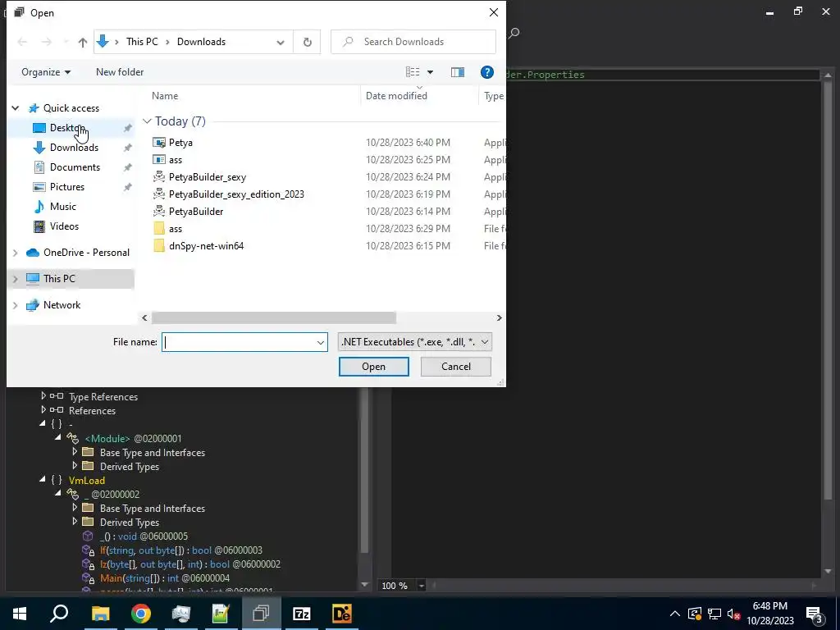Open File Explorer from the taskbar

coord(100,614)
